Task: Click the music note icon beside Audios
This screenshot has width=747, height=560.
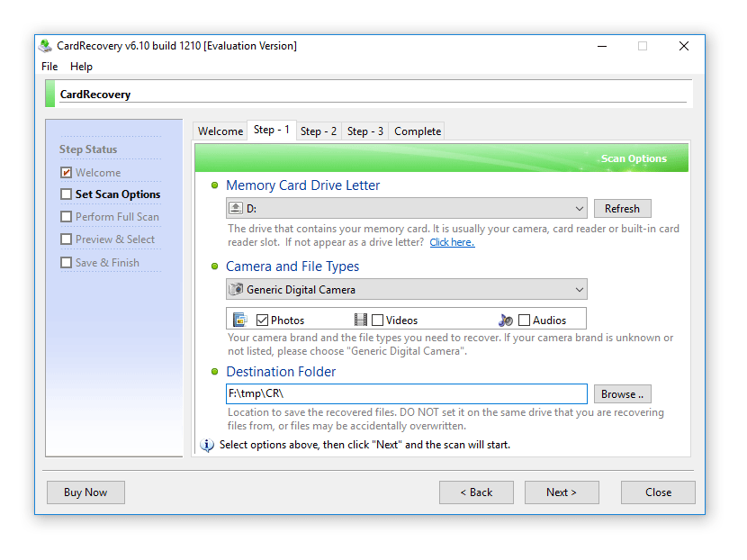Action: (506, 320)
